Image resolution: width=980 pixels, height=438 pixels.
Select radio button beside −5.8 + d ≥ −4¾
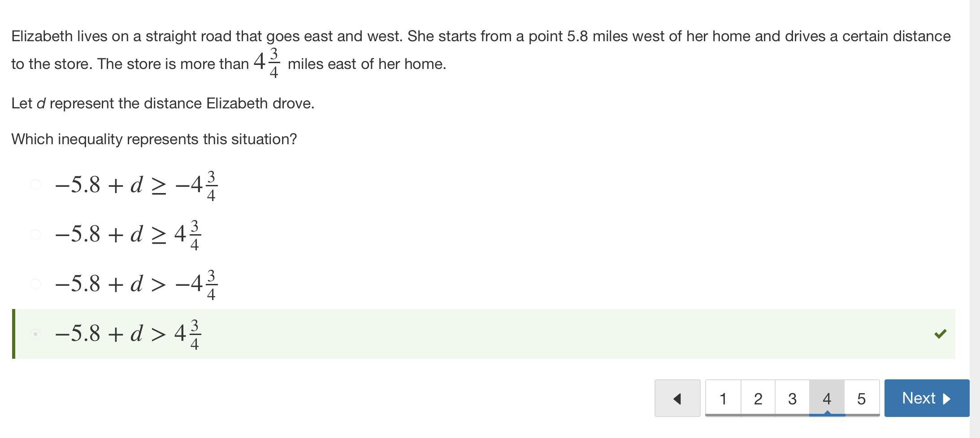35,185
